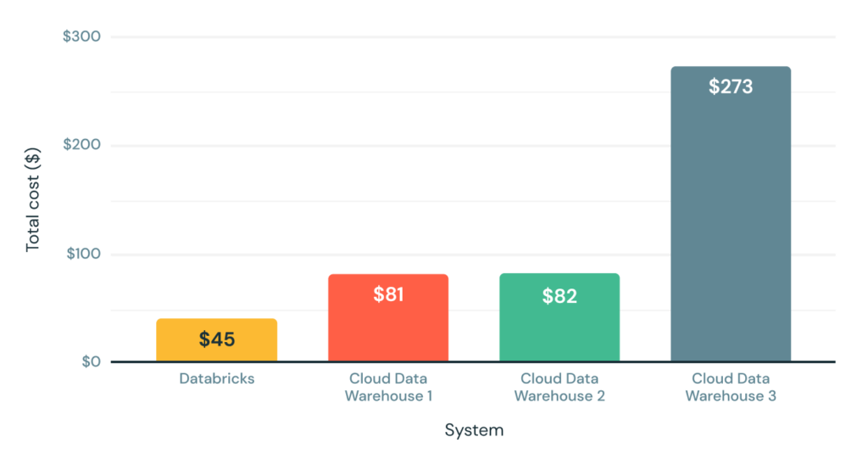The image size is (868, 465).
Task: Click the dark x-axis baseline
Action: click(x=475, y=362)
